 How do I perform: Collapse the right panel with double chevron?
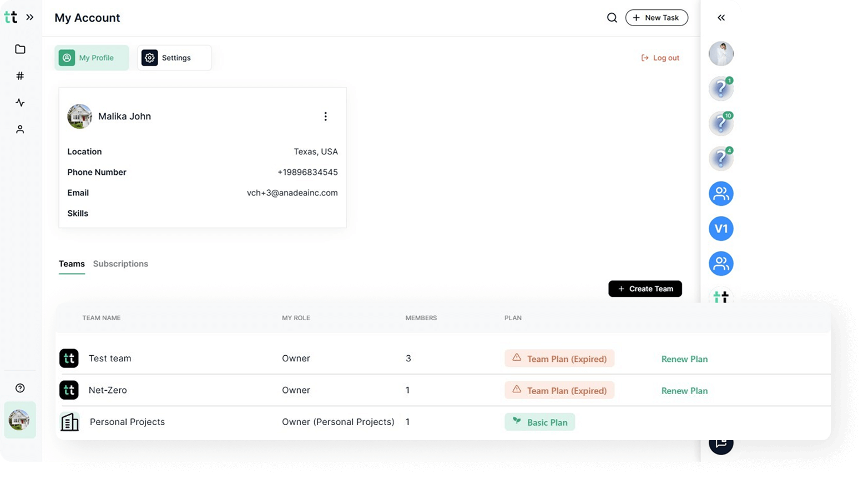[x=721, y=18]
